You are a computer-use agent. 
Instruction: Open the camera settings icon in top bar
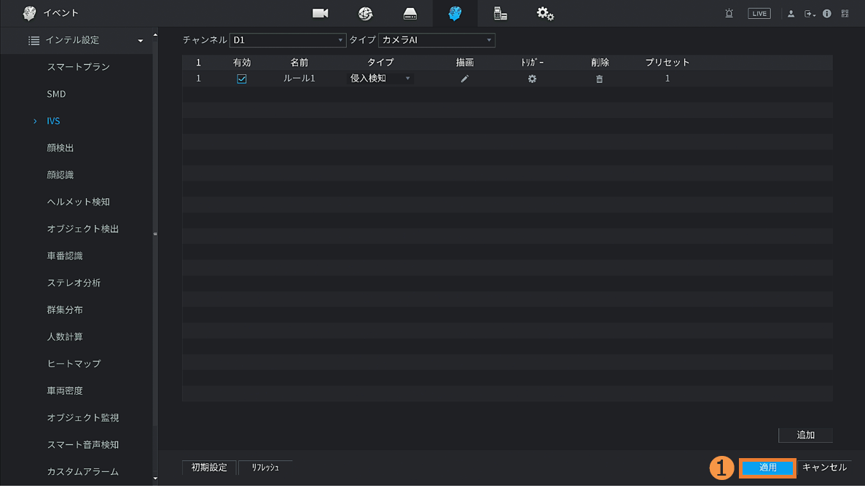pos(320,13)
